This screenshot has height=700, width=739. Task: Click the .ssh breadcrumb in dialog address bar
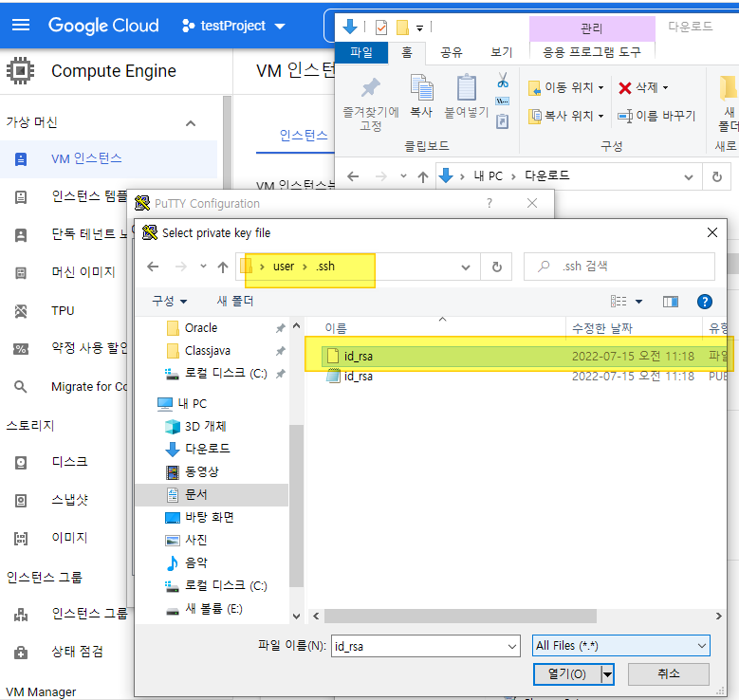tap(325, 267)
